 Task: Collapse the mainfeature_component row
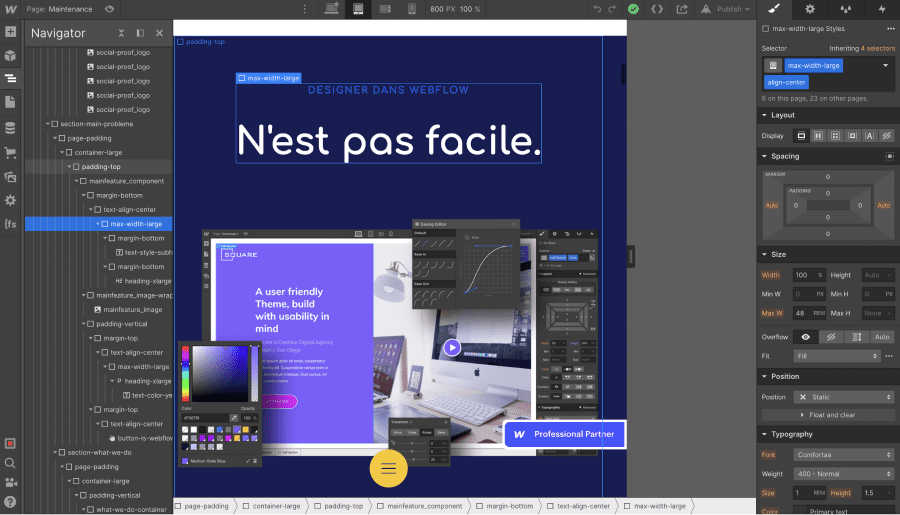point(76,181)
